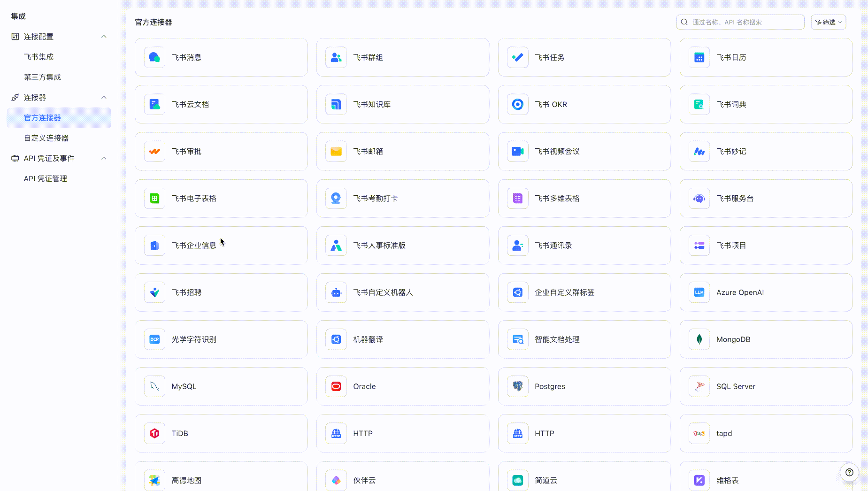868x491 pixels.
Task: Click the search magnifier icon
Action: (684, 22)
